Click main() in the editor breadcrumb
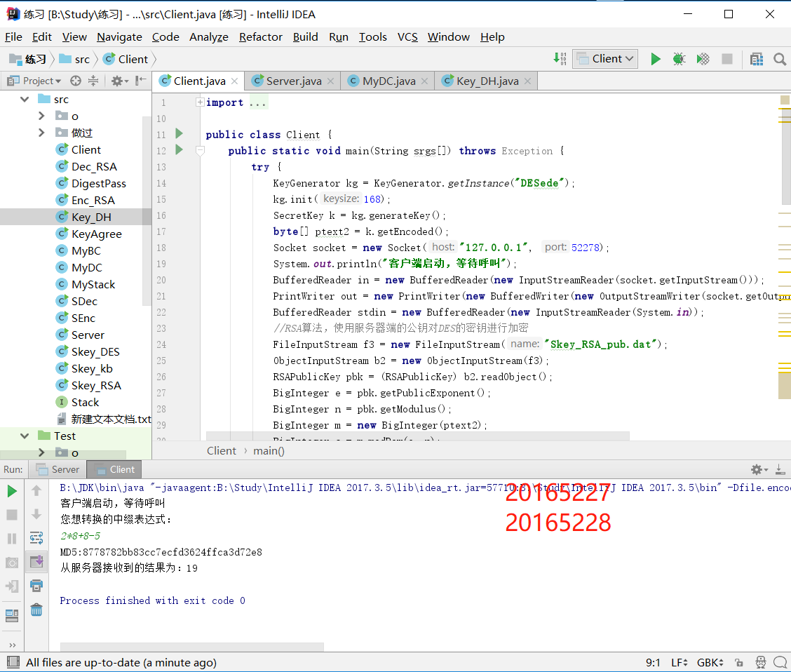 [269, 450]
